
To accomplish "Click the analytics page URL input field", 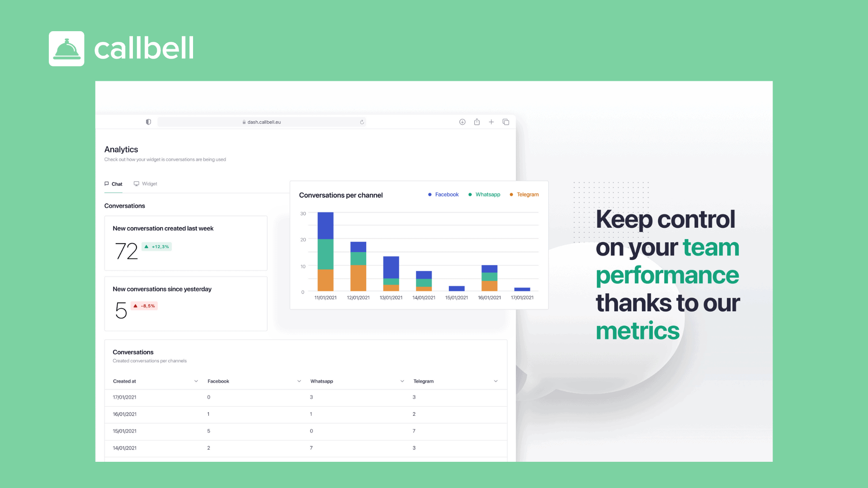I will click(x=264, y=122).
